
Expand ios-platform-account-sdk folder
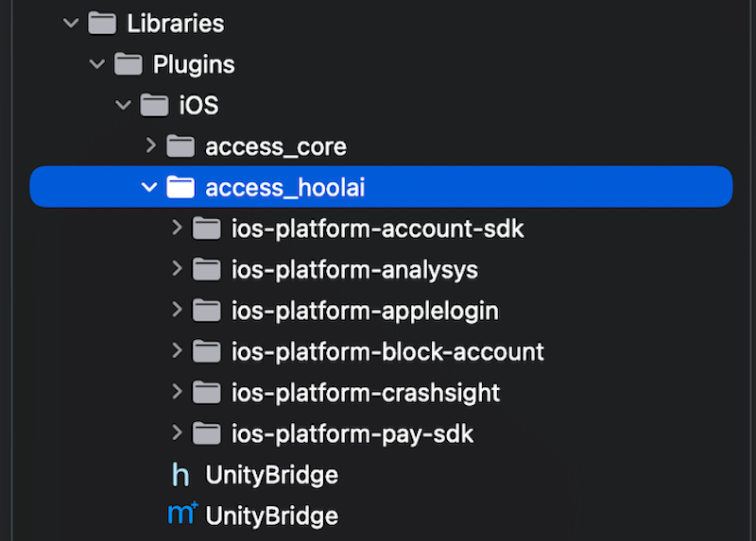click(x=176, y=228)
